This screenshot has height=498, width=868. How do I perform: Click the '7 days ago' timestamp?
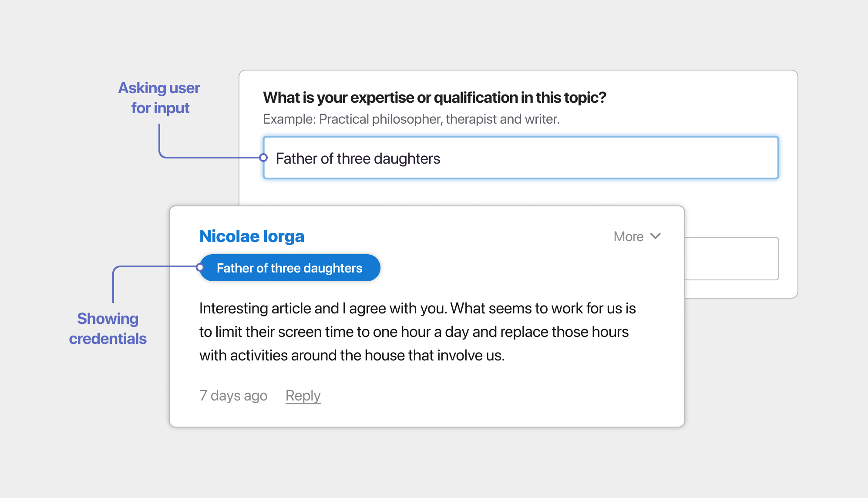coord(233,396)
